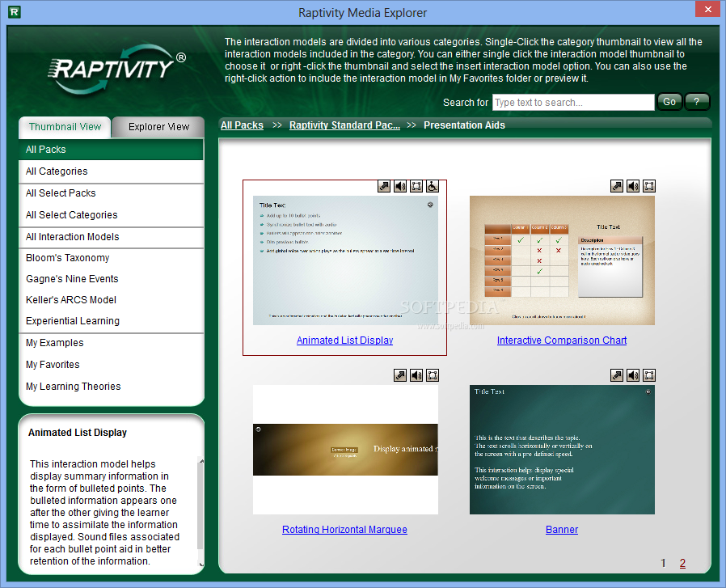Switch to the Explorer View tab
The image size is (726, 588).
click(158, 127)
